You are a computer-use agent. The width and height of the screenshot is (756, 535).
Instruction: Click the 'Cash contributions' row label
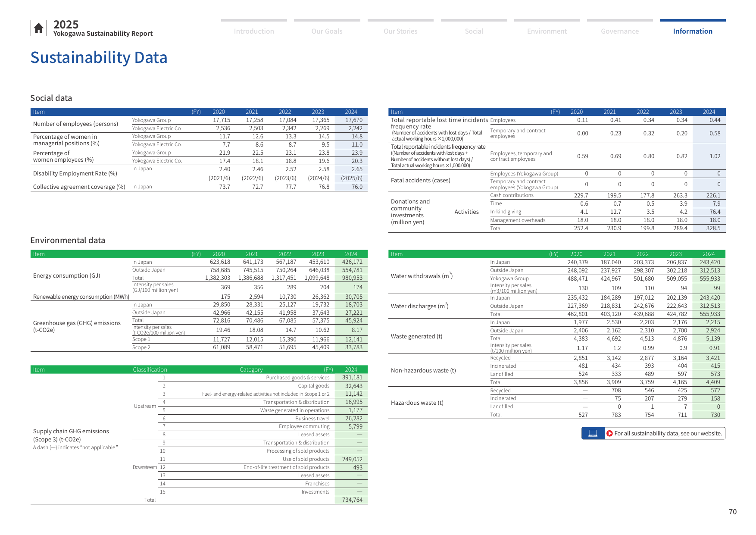click(512, 195)
